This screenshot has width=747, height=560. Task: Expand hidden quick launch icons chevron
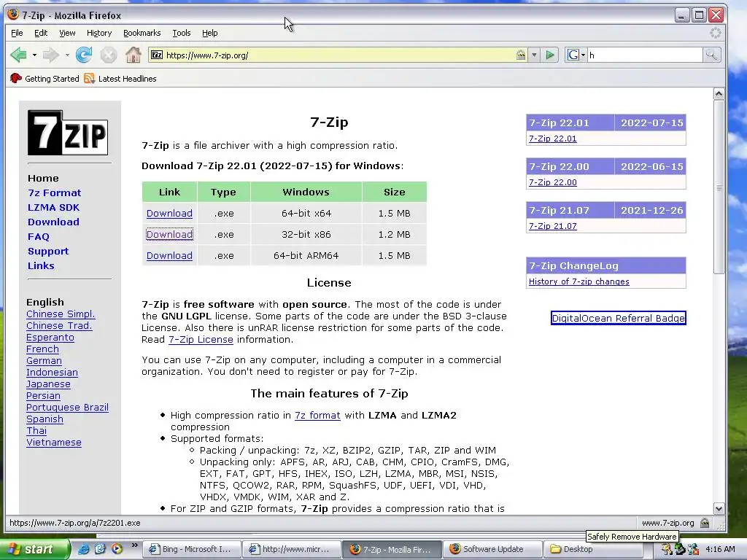134,545
